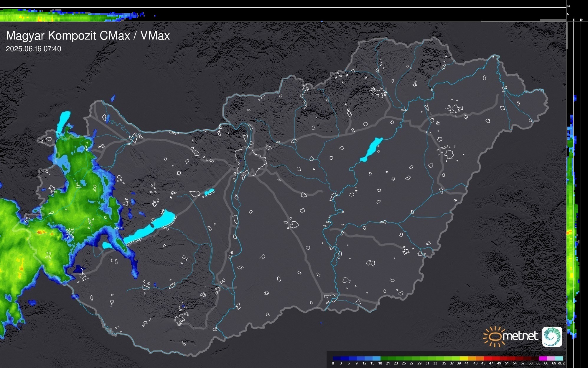Click the teal swirl logo icon
This screenshot has height=368, width=588.
552,336
